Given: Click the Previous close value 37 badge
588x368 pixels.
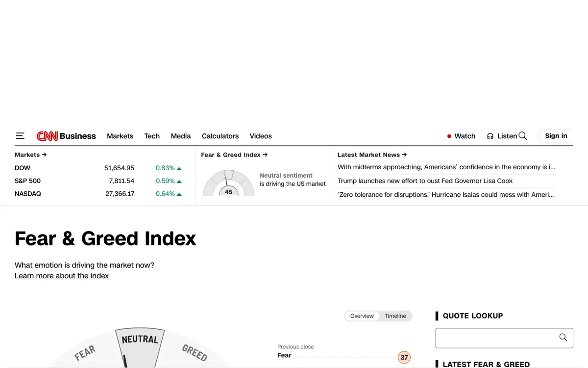Looking at the screenshot, I should tap(404, 357).
